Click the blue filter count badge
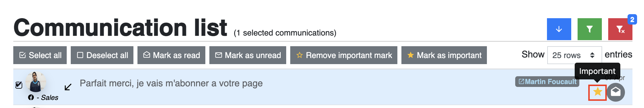 pyautogui.click(x=632, y=20)
